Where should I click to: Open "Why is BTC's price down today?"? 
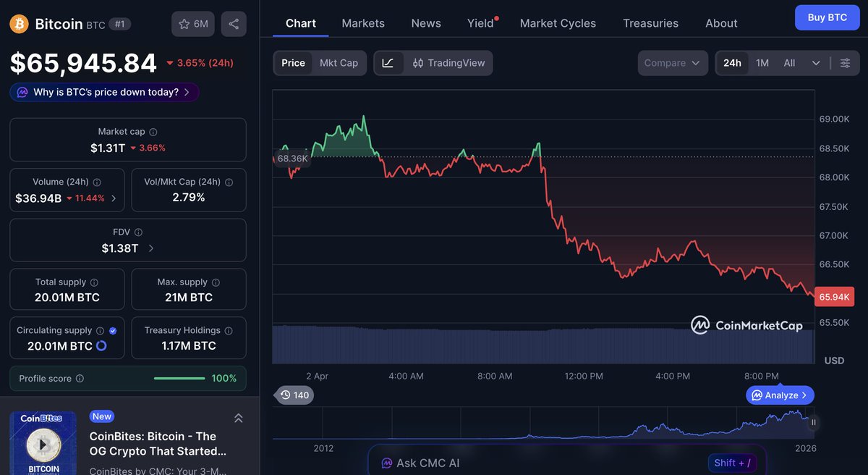(x=105, y=92)
